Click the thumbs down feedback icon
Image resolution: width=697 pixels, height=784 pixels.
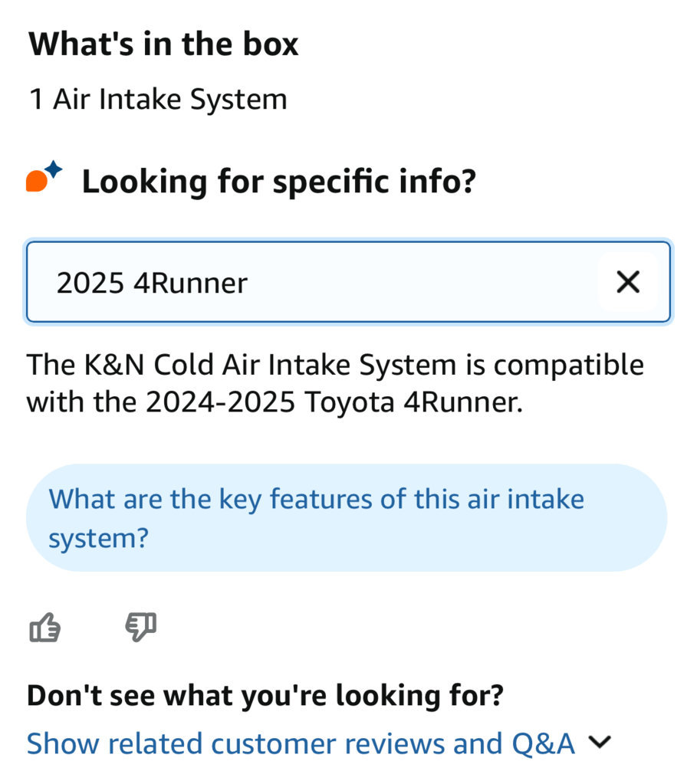140,627
